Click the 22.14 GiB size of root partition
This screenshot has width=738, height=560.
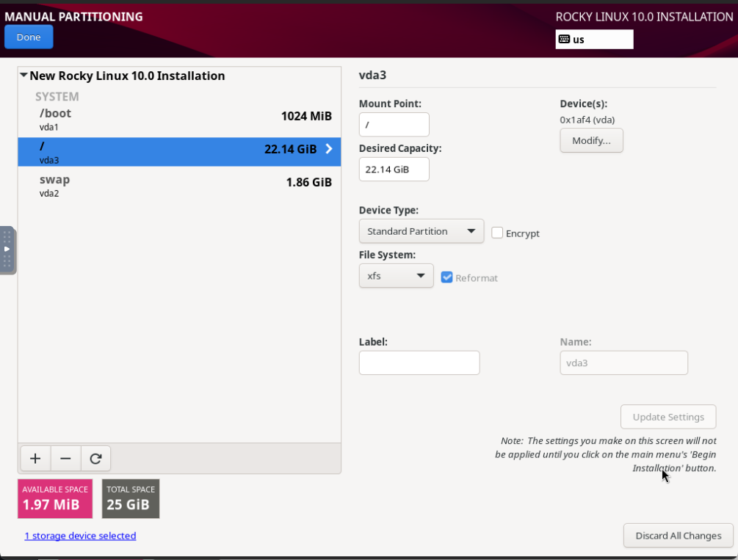[x=290, y=149]
